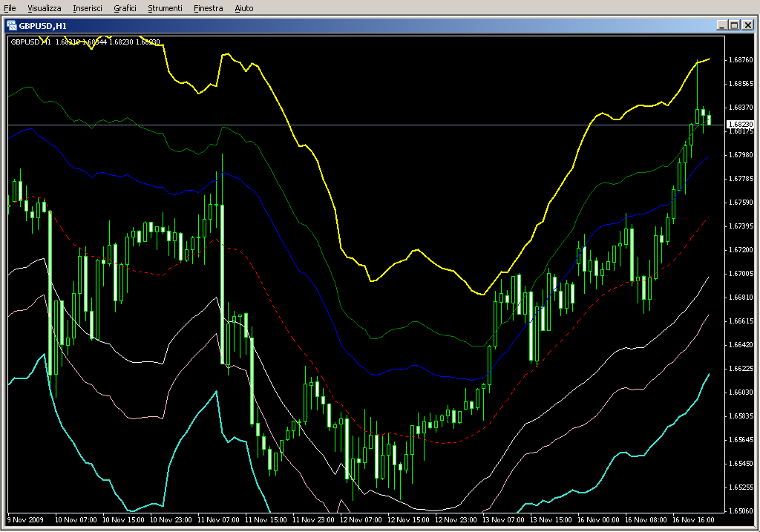
Task: Click the 11 Nov 07:00 time label
Action: tap(218, 520)
